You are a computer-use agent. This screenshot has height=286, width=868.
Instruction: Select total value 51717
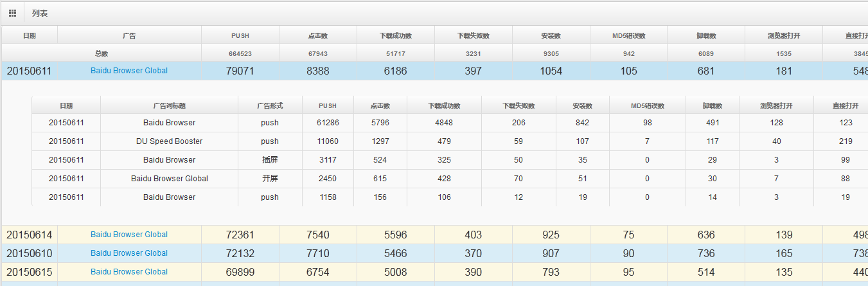396,54
